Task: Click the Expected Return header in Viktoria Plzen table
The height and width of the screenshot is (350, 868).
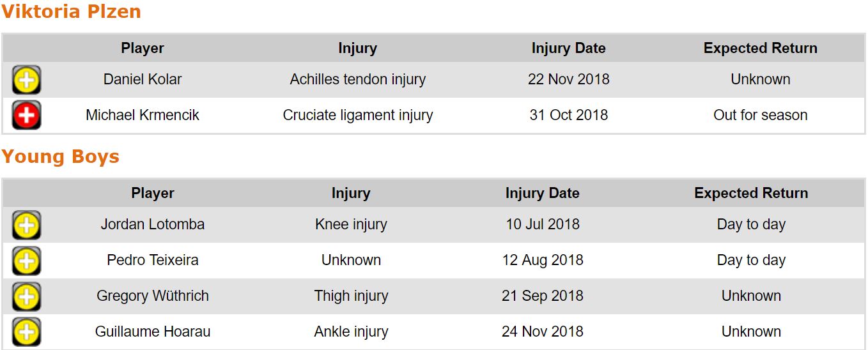Action: [760, 49]
